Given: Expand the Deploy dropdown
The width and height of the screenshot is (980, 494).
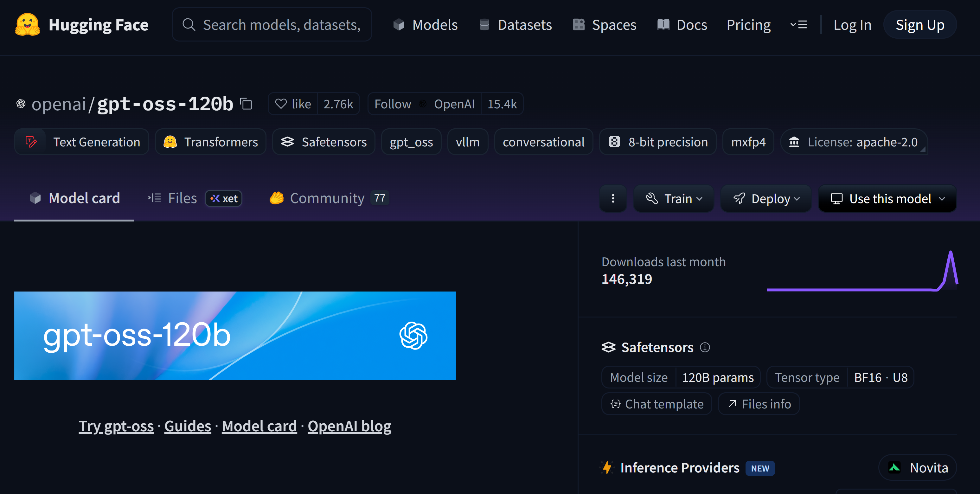Looking at the screenshot, I should coord(766,198).
